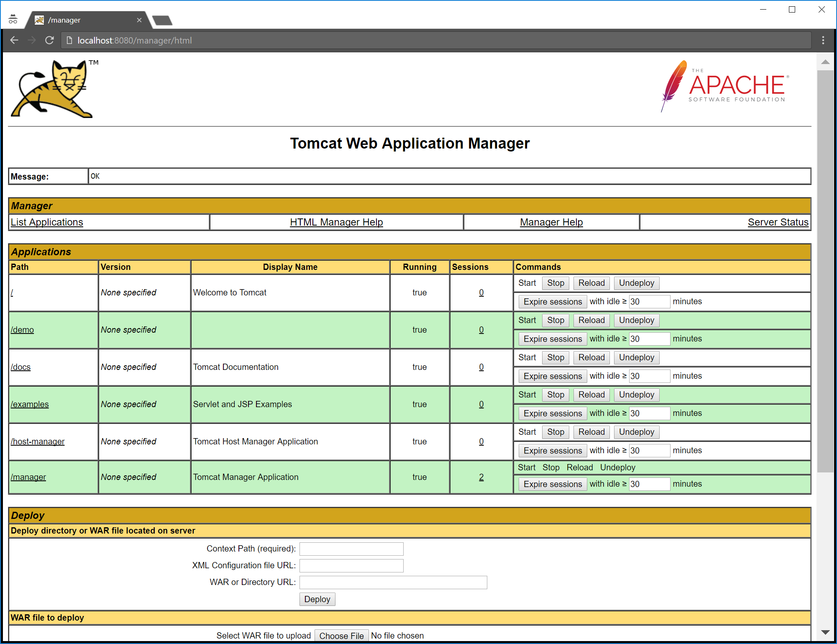Click Choose File to upload a WAR
This screenshot has height=644, width=837.
tap(341, 635)
